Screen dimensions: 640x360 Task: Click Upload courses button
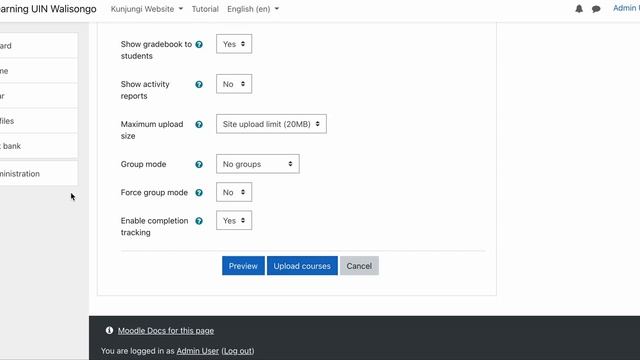click(302, 266)
